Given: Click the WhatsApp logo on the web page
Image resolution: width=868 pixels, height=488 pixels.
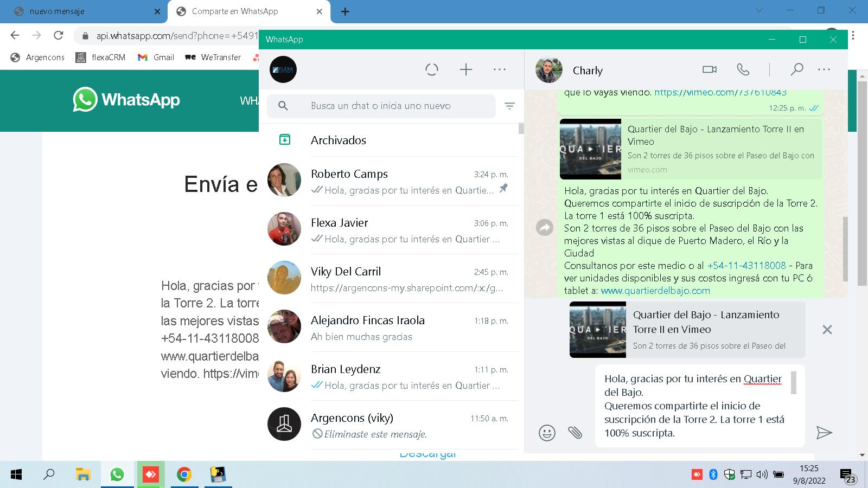Looking at the screenshot, I should click(126, 99).
